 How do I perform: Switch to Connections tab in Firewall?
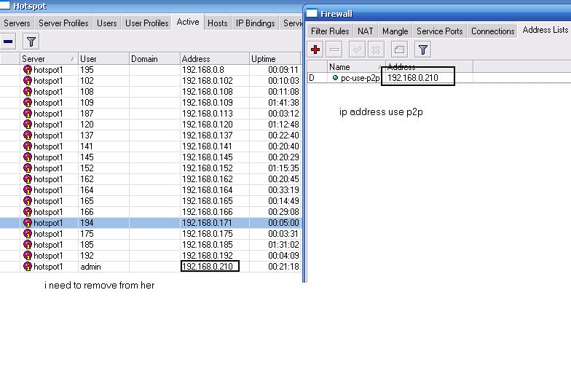coord(492,31)
